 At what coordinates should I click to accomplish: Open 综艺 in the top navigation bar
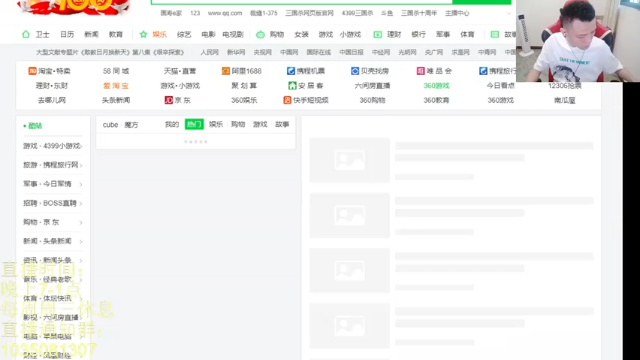[184, 35]
